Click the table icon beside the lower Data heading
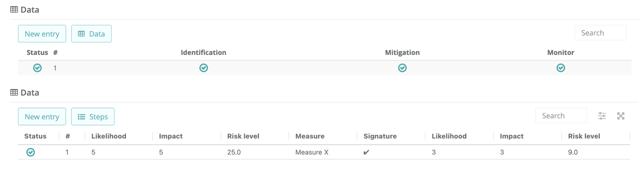This screenshot has height=186, width=644. pos(14,92)
